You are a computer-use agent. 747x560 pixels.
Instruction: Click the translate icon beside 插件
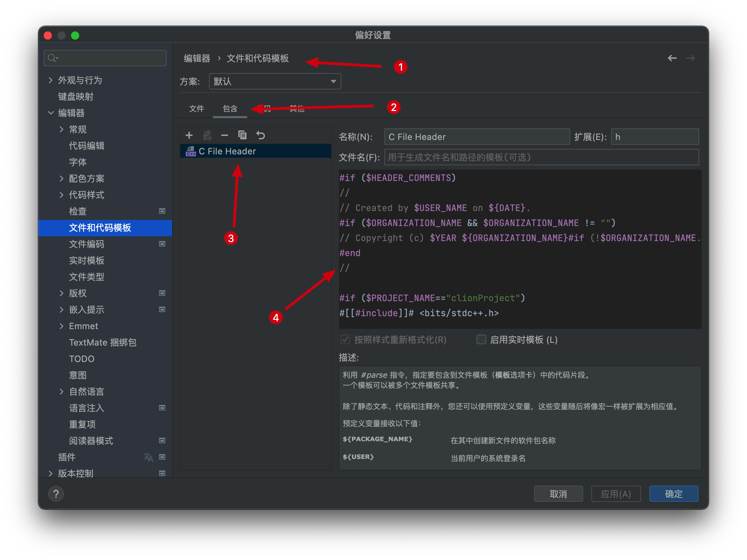point(149,457)
